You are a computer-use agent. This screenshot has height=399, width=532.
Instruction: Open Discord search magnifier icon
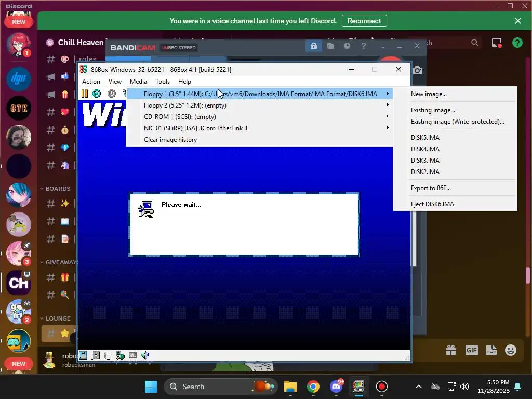[x=475, y=43]
